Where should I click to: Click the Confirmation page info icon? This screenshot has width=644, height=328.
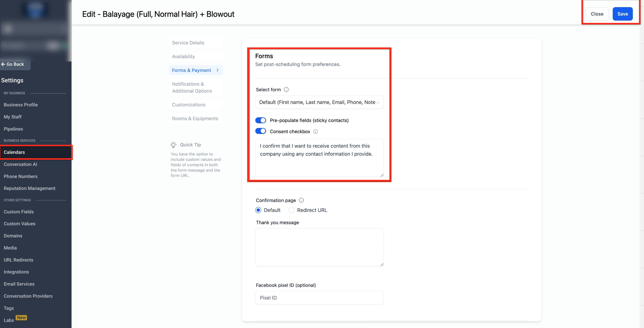coord(301,200)
